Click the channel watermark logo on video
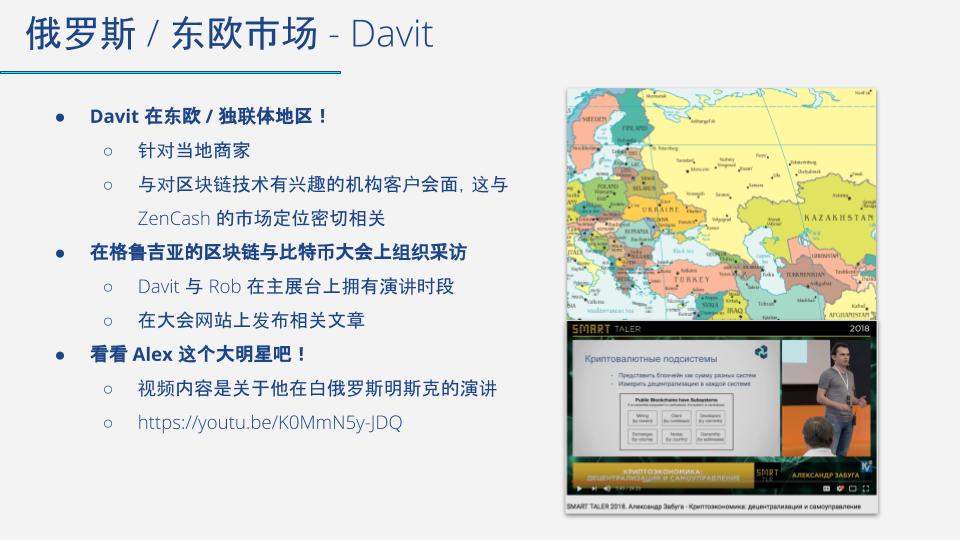 (x=865, y=466)
